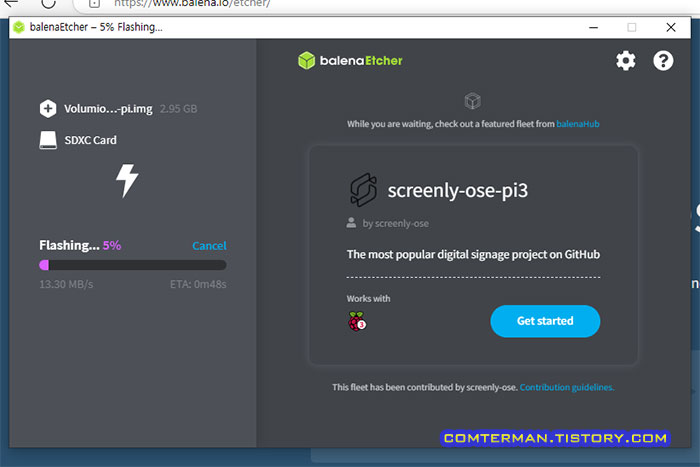
Task: Open the Contribution guidelines link
Action: point(567,387)
